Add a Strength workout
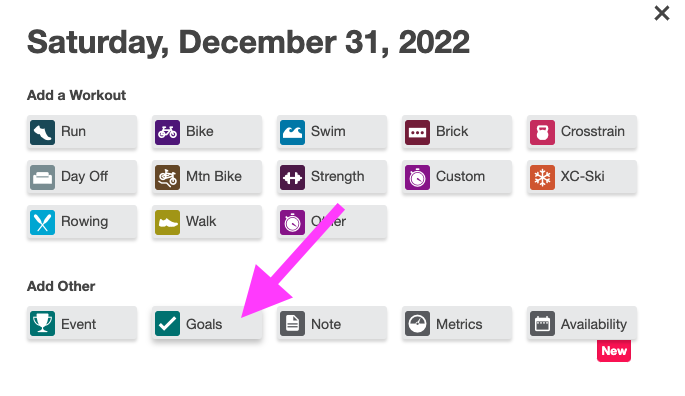The width and height of the screenshot is (685, 396). (332, 177)
